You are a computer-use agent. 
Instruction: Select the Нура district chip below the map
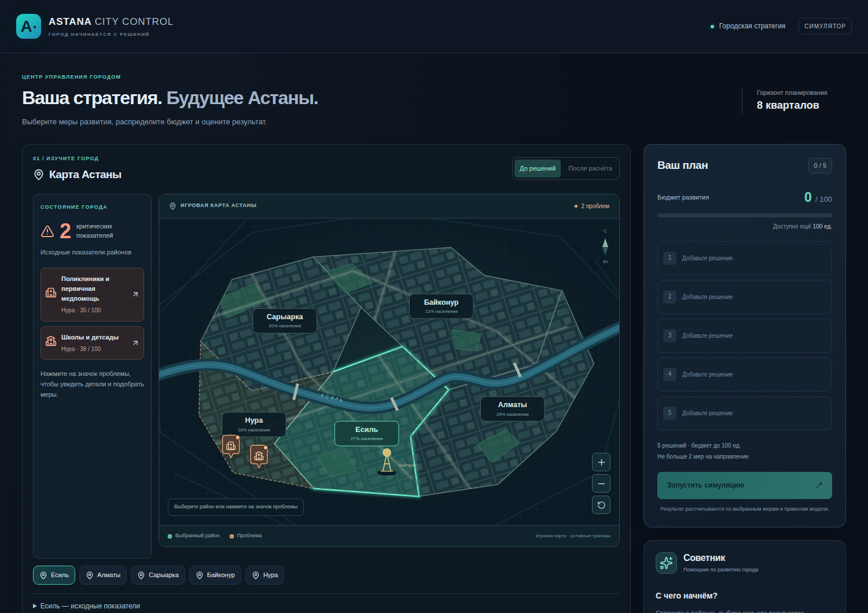point(264,575)
